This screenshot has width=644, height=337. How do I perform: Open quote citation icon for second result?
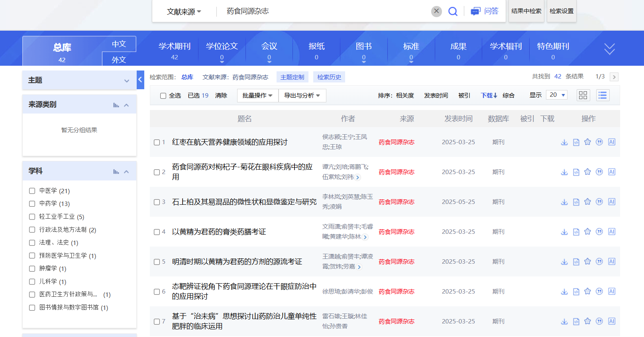(599, 172)
